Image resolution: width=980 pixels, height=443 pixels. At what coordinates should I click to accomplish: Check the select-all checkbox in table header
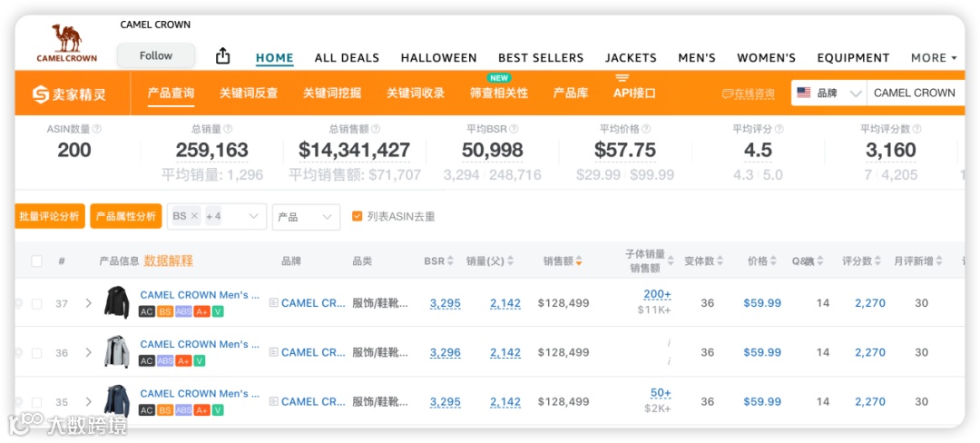point(37,261)
